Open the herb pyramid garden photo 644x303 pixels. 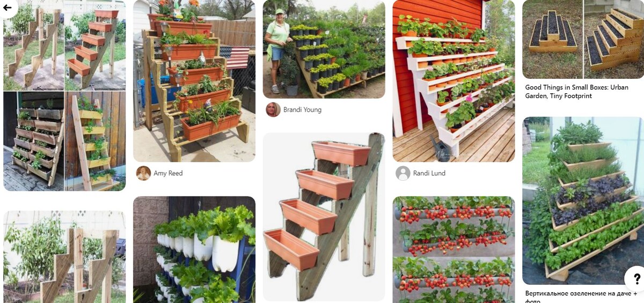click(x=583, y=201)
